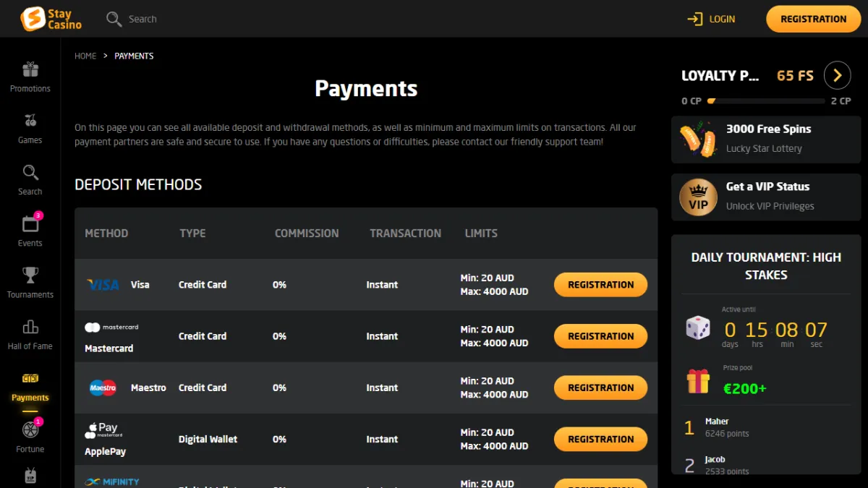Click the METHOD column header
This screenshot has height=488, width=868.
106,234
